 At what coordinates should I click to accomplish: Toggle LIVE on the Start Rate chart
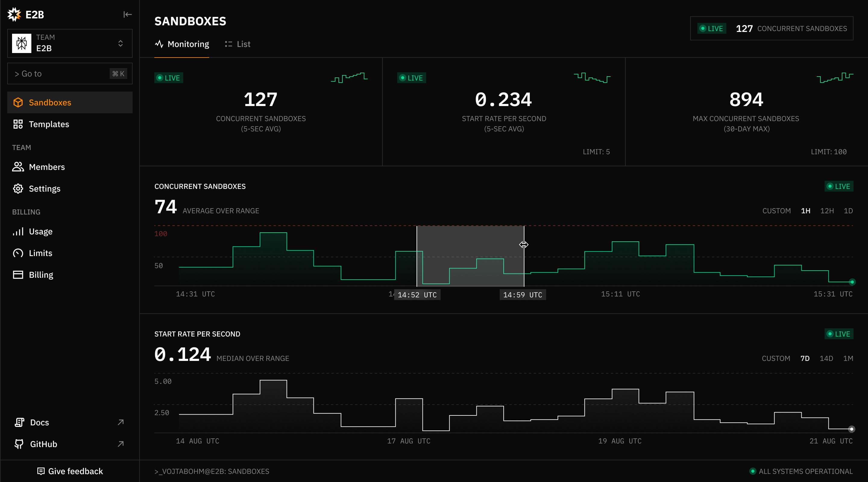click(x=839, y=334)
